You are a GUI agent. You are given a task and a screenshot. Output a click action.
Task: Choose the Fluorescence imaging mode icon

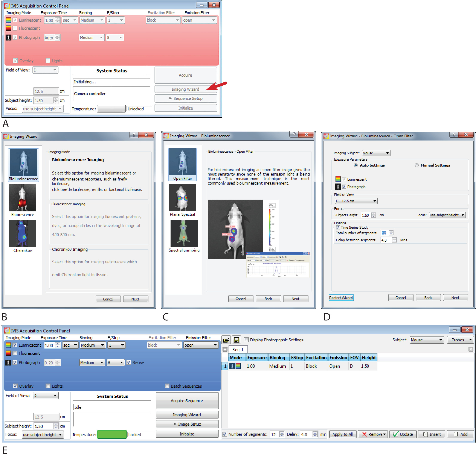22,198
